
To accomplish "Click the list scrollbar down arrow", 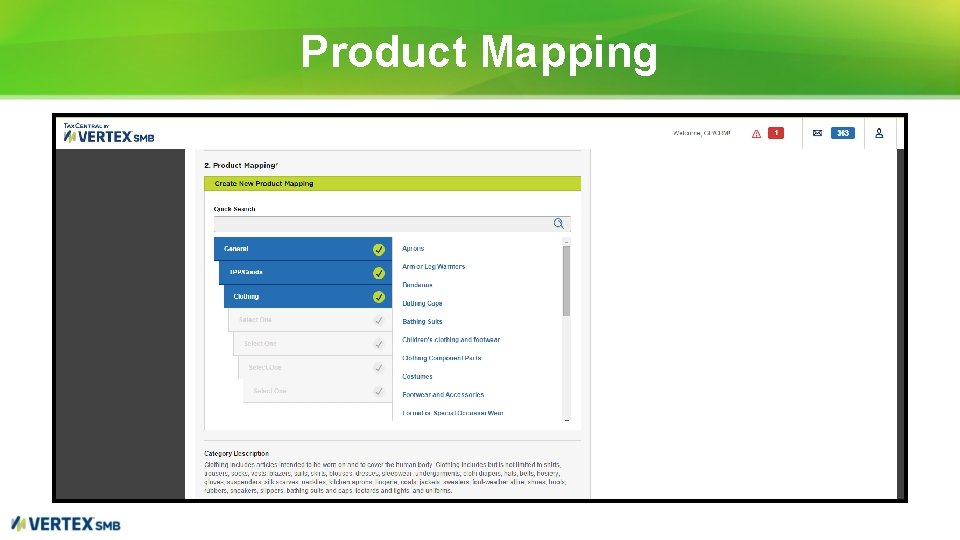I will (566, 420).
